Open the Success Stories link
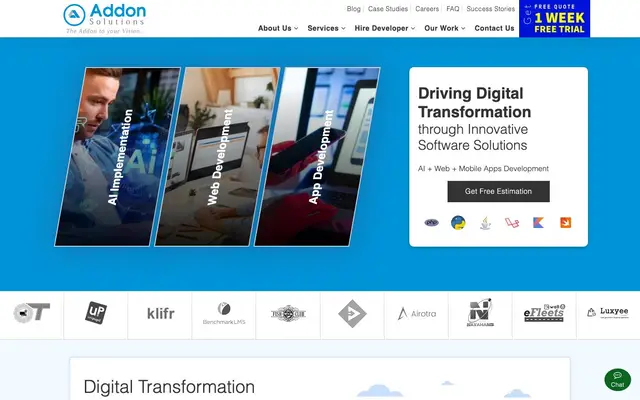Screen dimensions: 640x400 [491, 9]
